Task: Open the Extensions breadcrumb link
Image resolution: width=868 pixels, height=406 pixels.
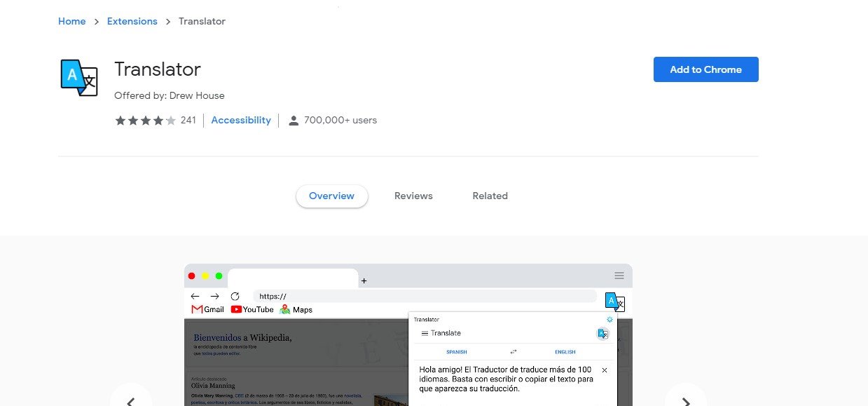Action: [x=132, y=21]
